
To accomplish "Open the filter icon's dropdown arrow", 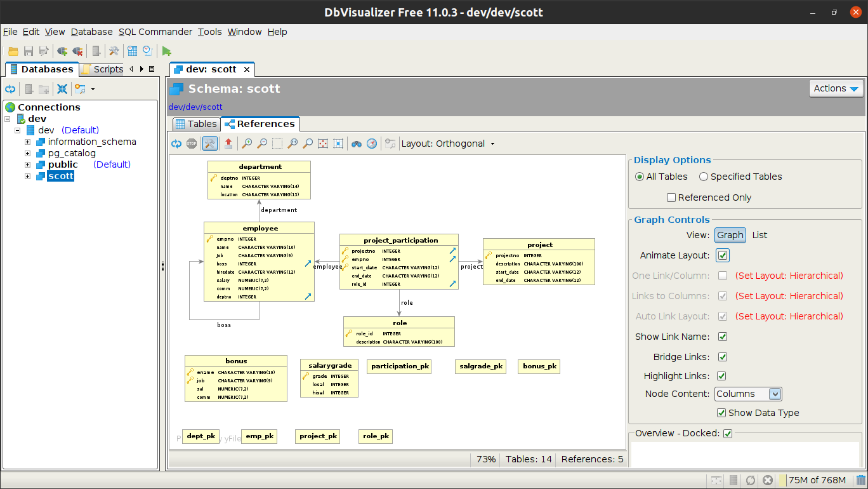I will pos(93,90).
